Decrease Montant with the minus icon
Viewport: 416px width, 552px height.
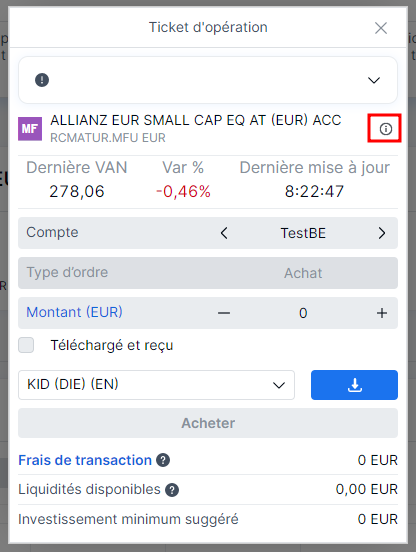(224, 313)
